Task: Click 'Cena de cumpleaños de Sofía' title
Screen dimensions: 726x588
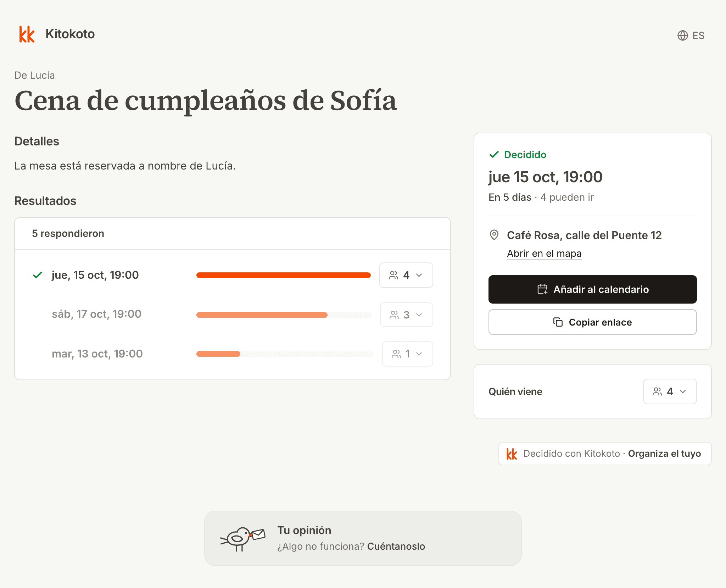Action: (x=206, y=101)
